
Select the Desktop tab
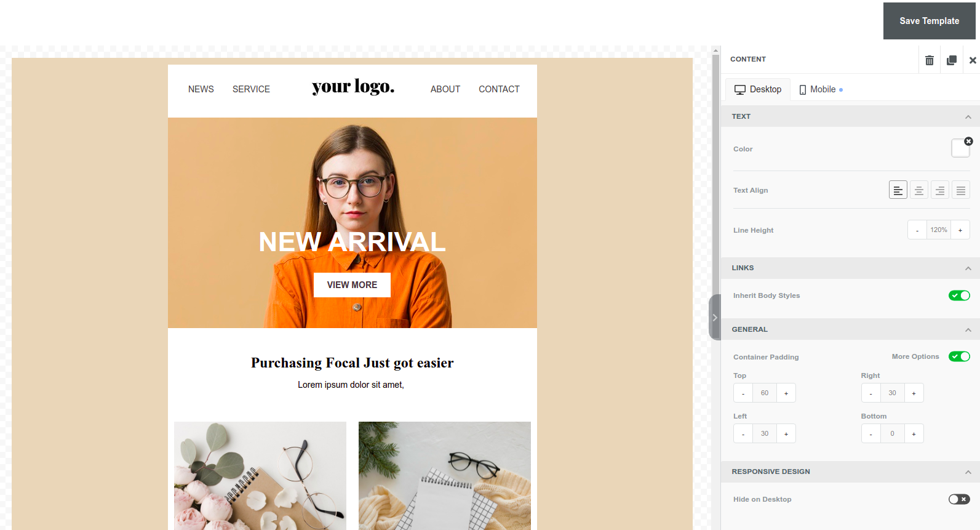point(758,90)
